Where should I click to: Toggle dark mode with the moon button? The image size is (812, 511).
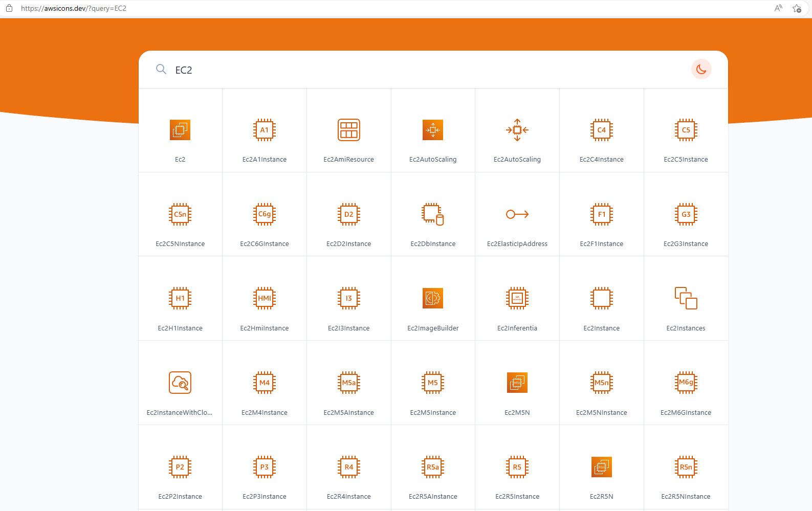coord(701,70)
